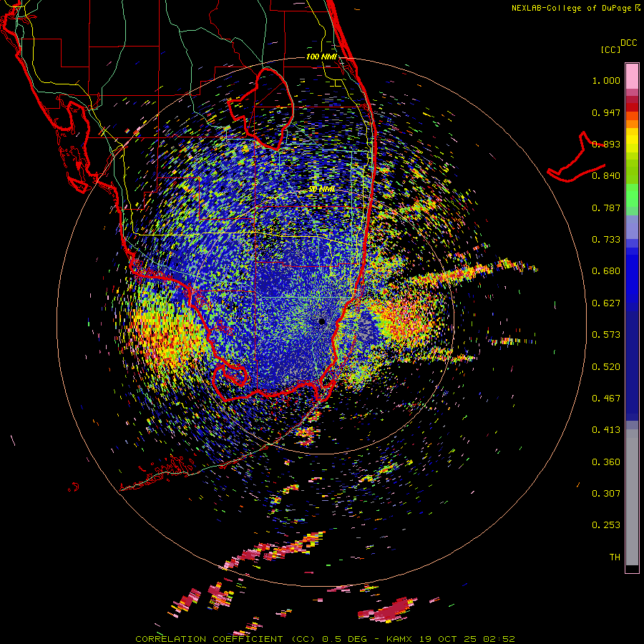Click the 100 NMI range ring label

click(x=321, y=57)
